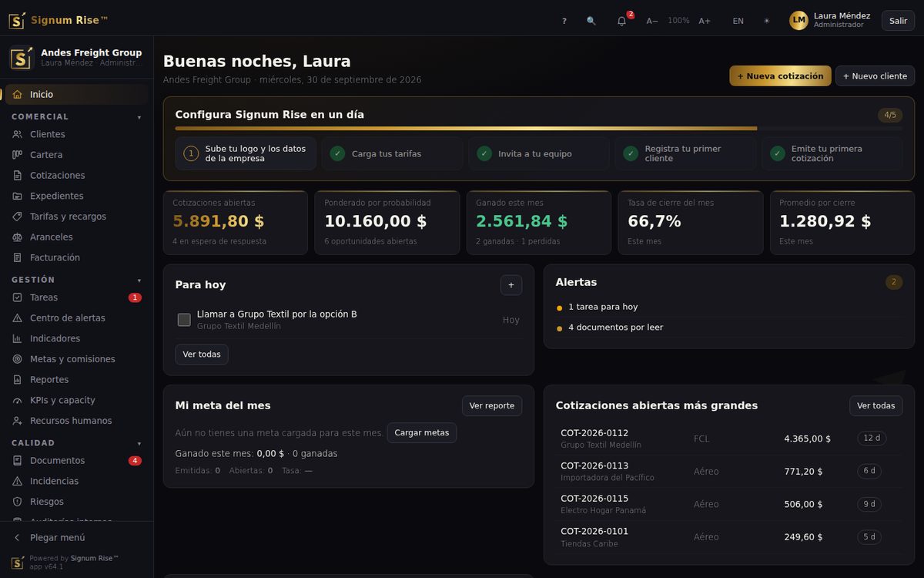Open help via the question mark icon
Viewport: 924px width, 578px height.
click(564, 21)
